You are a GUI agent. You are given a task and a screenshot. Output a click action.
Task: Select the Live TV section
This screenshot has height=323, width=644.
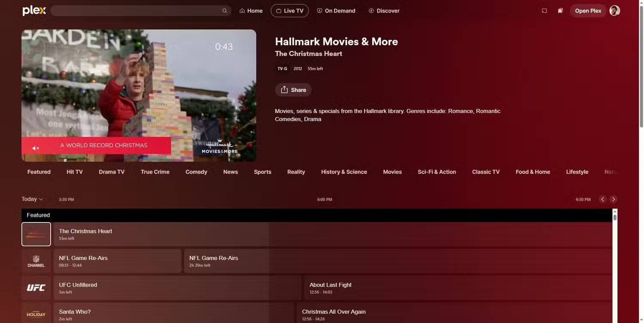coord(289,10)
